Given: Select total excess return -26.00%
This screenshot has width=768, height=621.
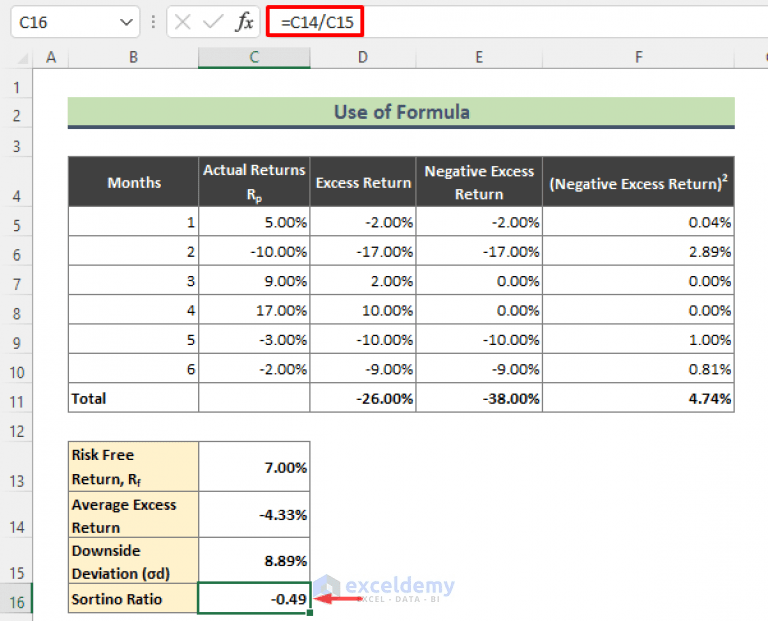Looking at the screenshot, I should click(363, 398).
